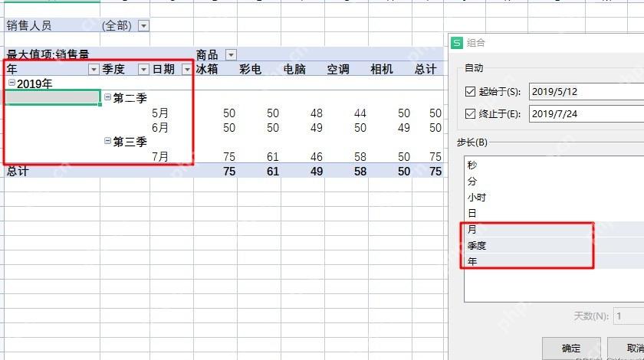644x360 pixels.
Task: Click the 起始于 date field showing 2019/5/12
Action: (586, 92)
